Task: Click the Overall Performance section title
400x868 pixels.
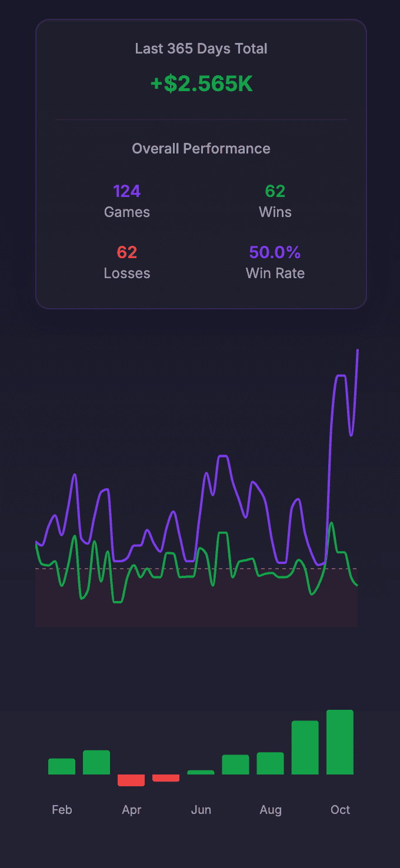Action: [201, 148]
